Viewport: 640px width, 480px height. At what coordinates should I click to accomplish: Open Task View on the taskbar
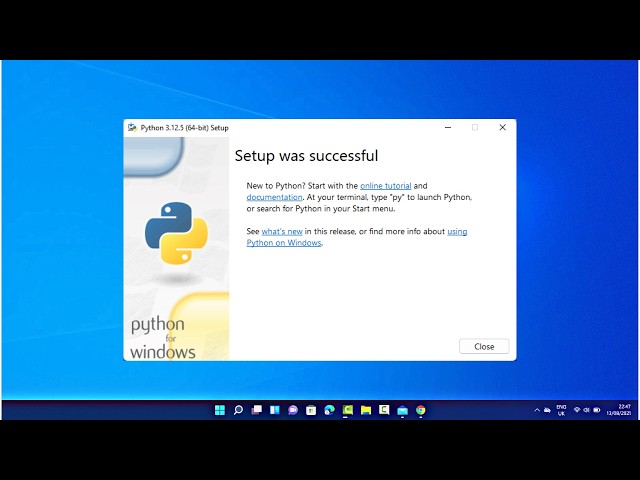pos(256,410)
